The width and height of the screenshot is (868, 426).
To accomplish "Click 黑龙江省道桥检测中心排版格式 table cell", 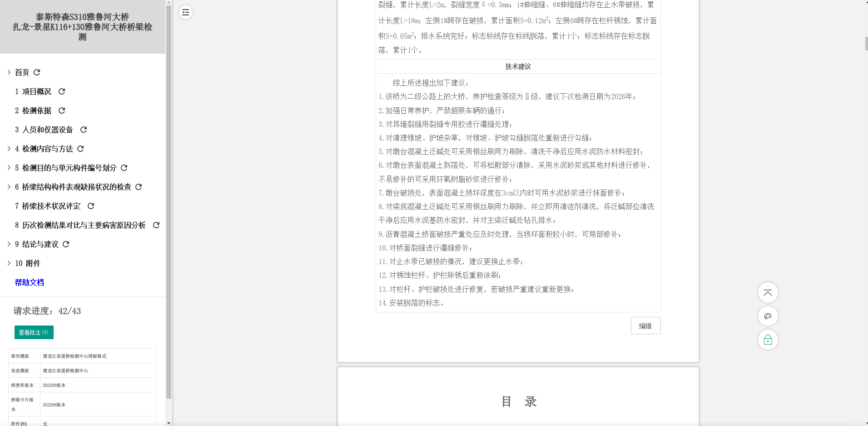I will coord(98,356).
